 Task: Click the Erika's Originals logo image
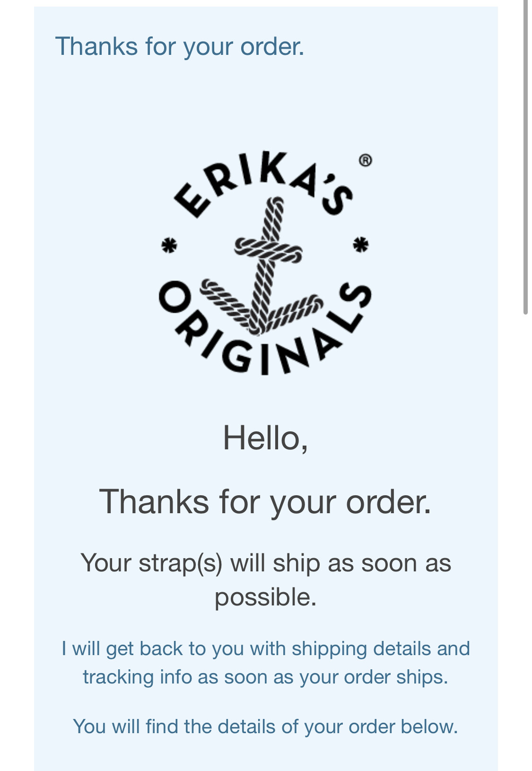[266, 263]
